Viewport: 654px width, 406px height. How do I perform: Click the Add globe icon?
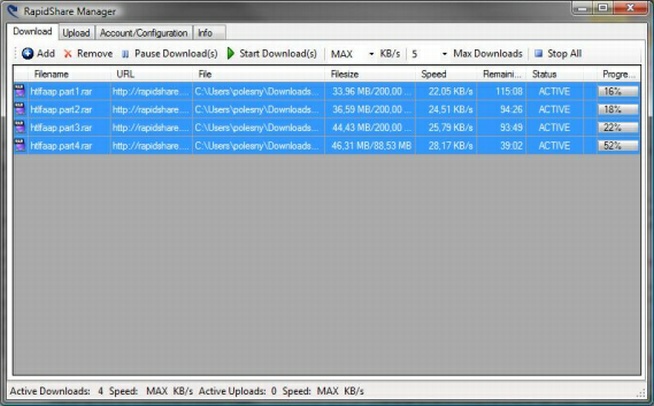click(x=28, y=53)
